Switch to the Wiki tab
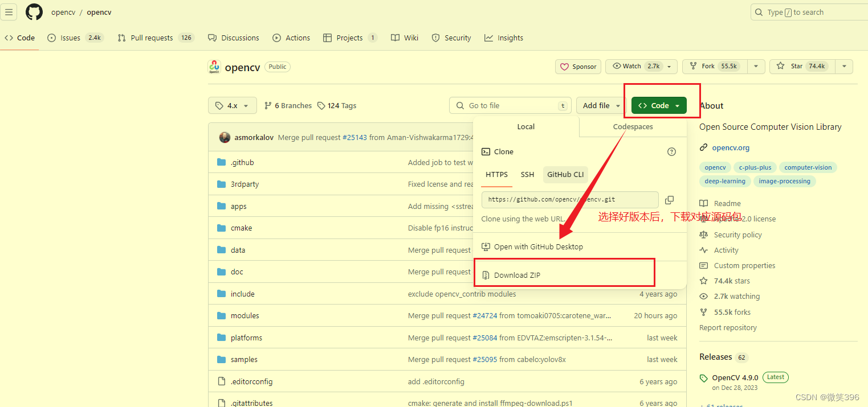This screenshot has height=407, width=868. click(x=405, y=38)
